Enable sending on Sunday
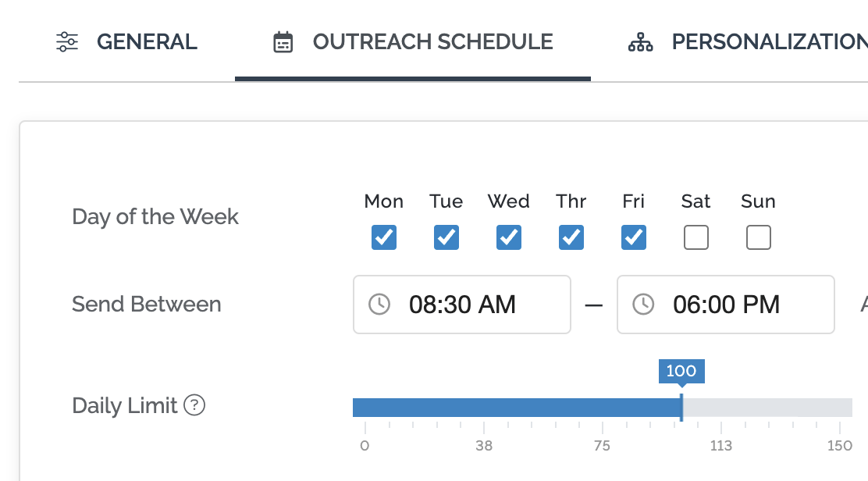Viewport: 868px width, 481px height. [758, 237]
